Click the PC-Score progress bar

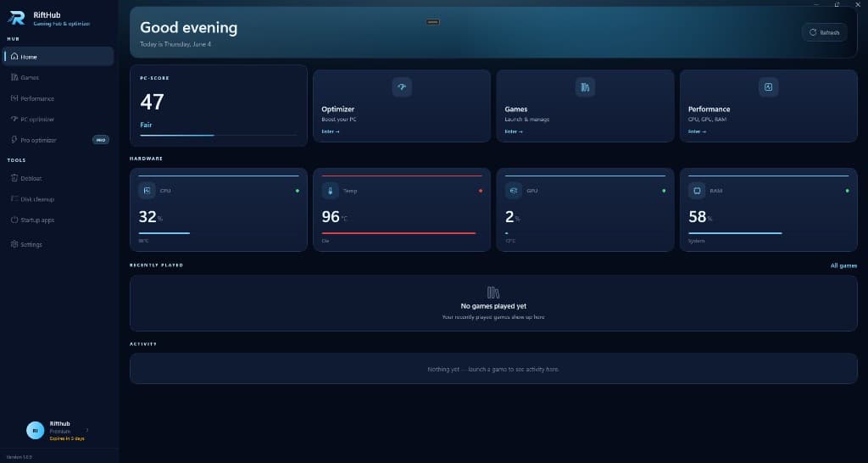(218, 135)
